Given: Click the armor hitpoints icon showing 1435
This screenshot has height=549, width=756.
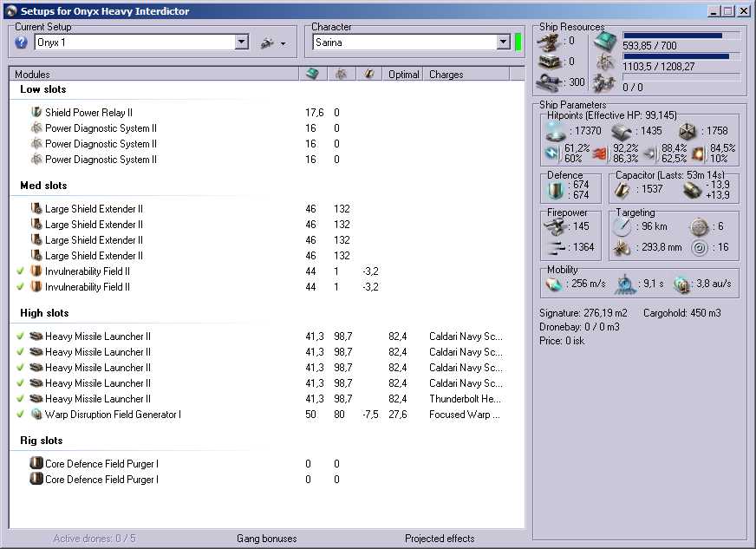Looking at the screenshot, I should pyautogui.click(x=622, y=131).
